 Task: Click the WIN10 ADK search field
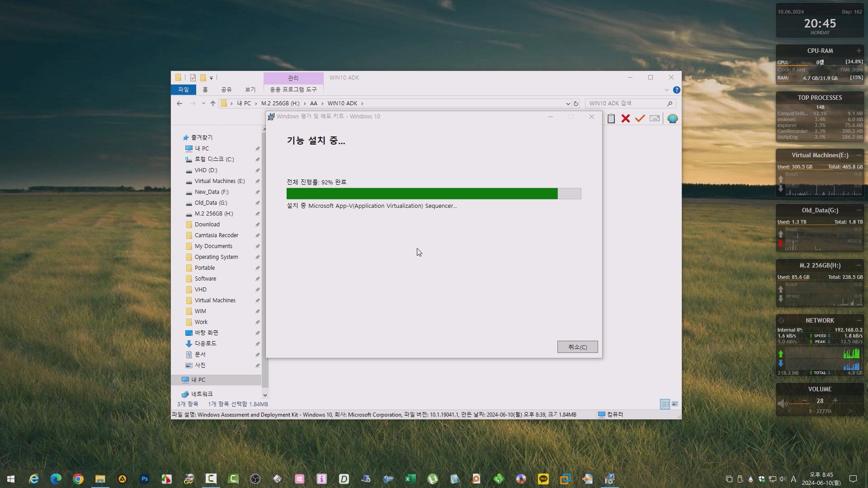pyautogui.click(x=626, y=103)
